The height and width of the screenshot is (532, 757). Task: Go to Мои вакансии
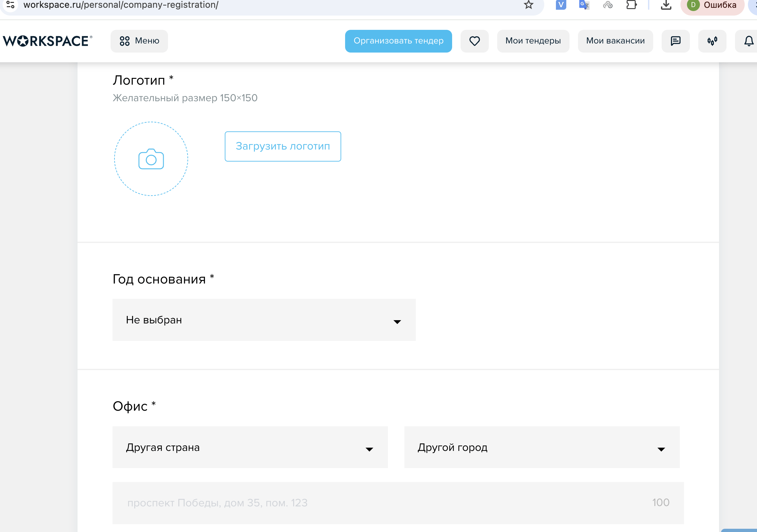(x=615, y=41)
